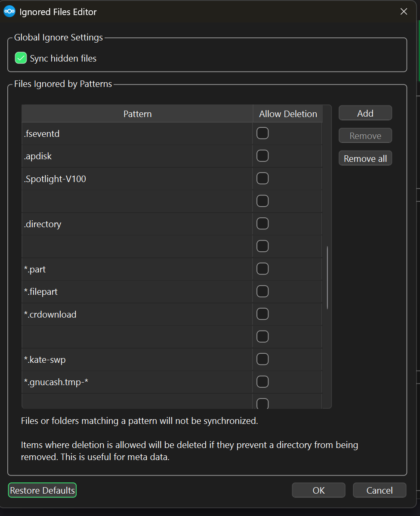Confirm changes with the OK button
Screen dimensions: 420x516
click(x=318, y=490)
